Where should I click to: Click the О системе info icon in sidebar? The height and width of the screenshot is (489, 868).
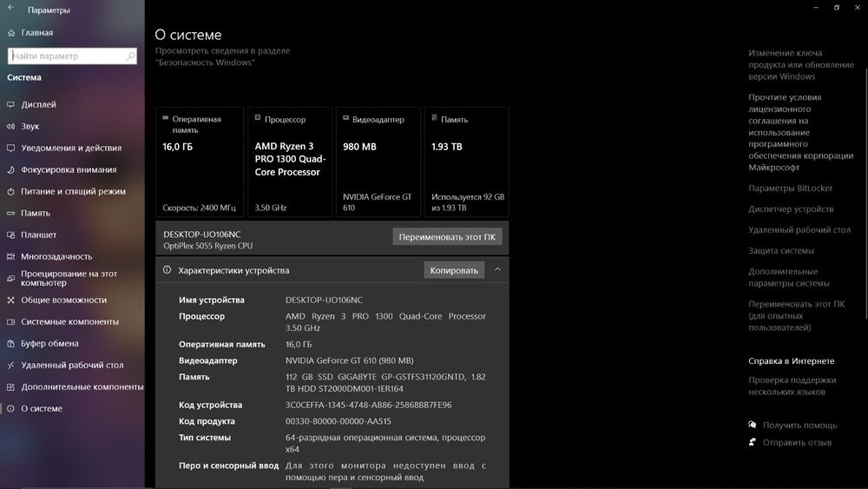point(10,409)
